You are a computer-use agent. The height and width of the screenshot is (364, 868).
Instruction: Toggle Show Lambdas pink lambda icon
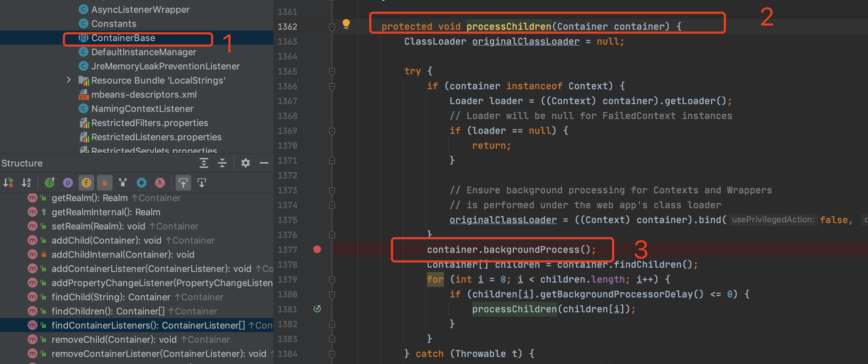[x=160, y=183]
